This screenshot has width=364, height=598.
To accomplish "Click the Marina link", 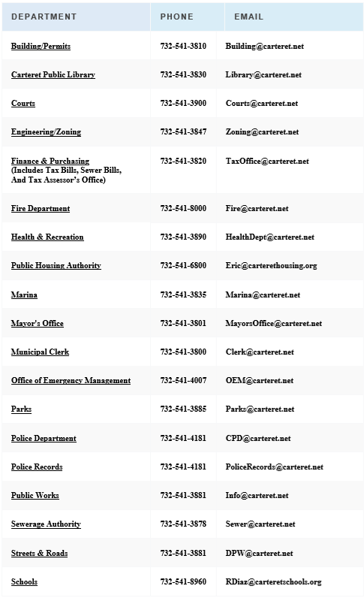I will pyautogui.click(x=25, y=294).
